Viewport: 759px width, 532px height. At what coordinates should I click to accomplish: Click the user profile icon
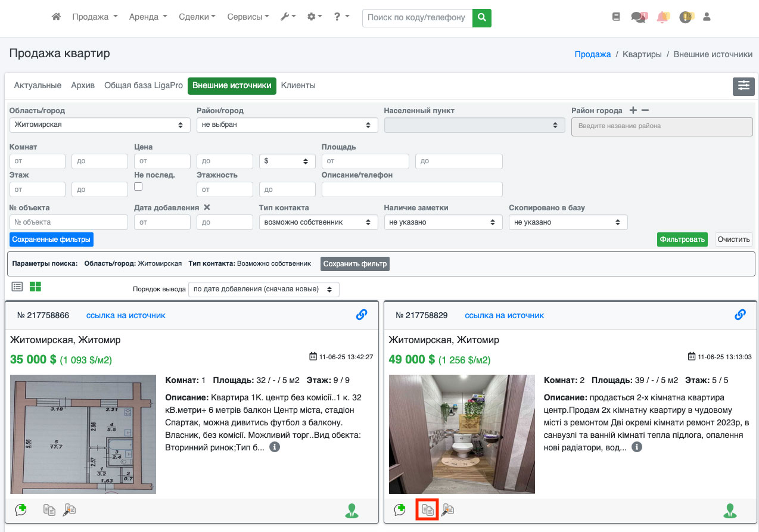pyautogui.click(x=707, y=17)
